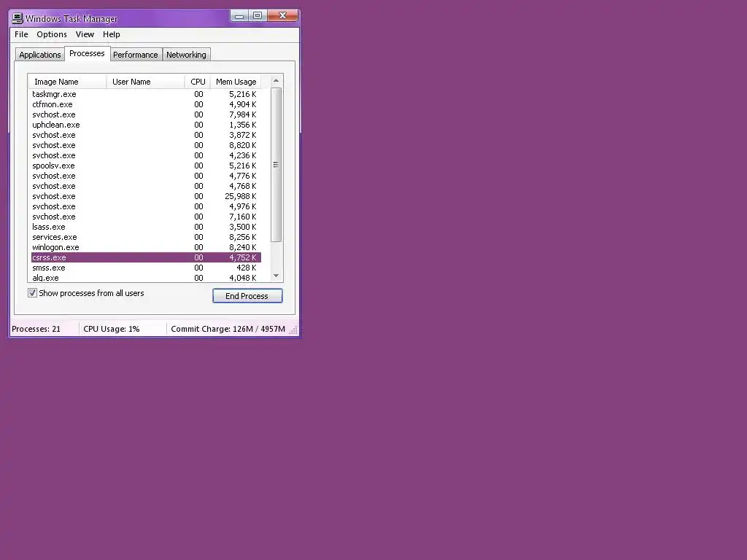Select svchost.exe using 4,236 K
Screen dimensions: 747x560
click(146, 156)
